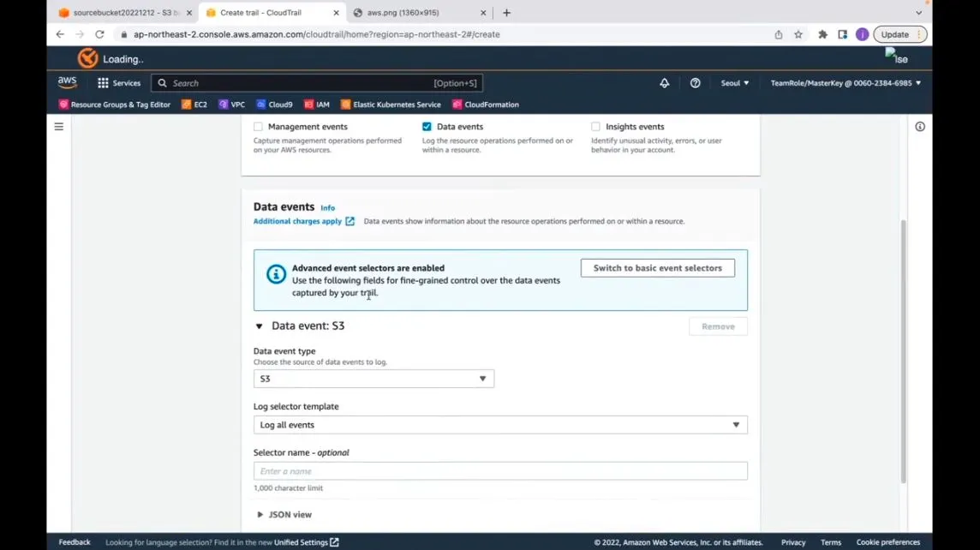Click the browser address bar URL

(317, 34)
